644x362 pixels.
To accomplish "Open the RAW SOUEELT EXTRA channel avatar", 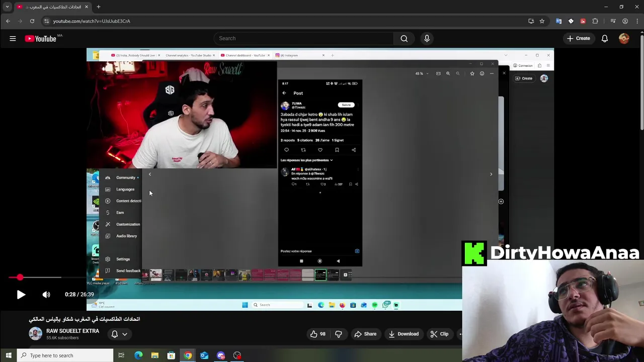I will tap(35, 334).
